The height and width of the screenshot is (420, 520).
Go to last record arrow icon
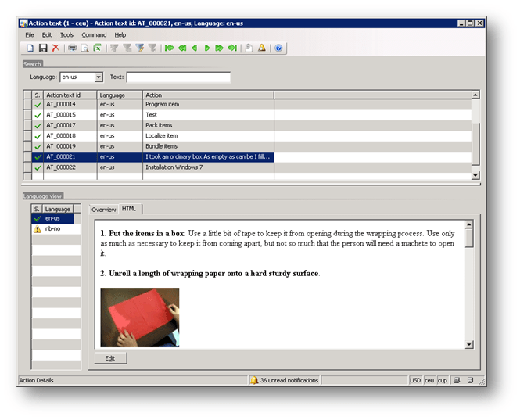click(232, 48)
